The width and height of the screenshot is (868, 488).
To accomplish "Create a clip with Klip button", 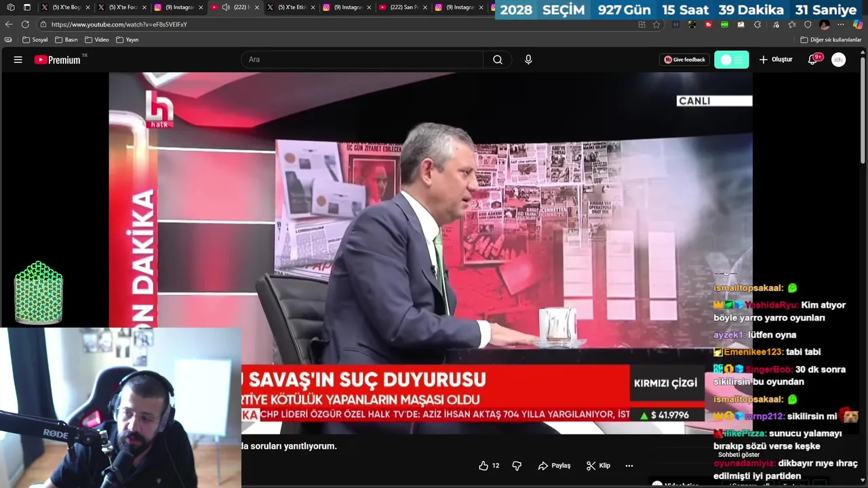I will pyautogui.click(x=598, y=466).
